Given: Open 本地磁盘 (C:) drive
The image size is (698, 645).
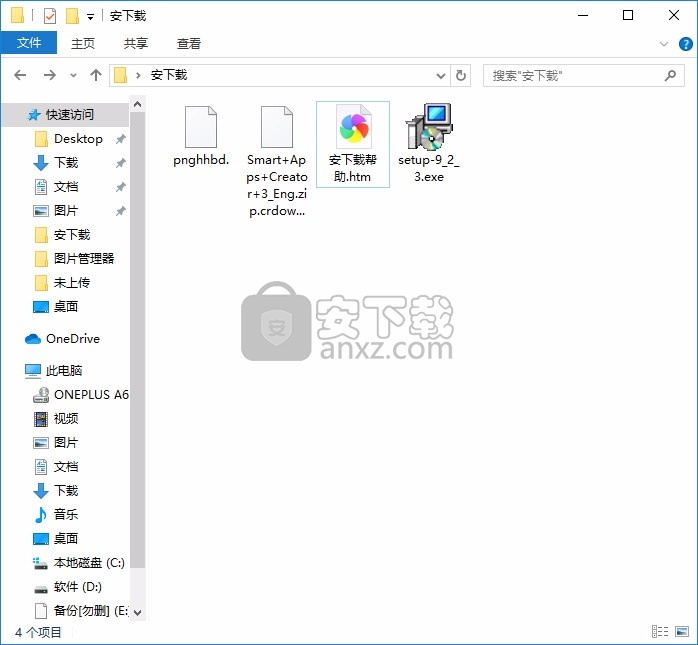Looking at the screenshot, I should coord(79,563).
